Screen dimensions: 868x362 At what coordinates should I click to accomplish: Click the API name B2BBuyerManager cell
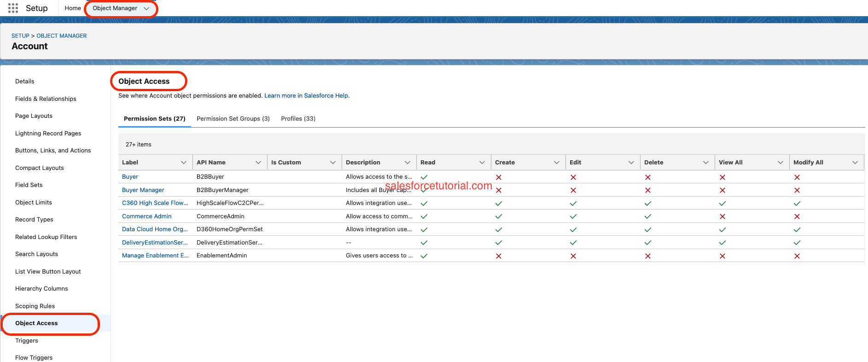[x=222, y=190]
